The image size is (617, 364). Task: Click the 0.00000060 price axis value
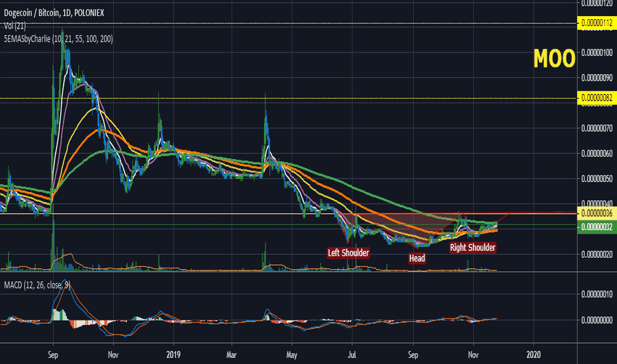[597, 154]
